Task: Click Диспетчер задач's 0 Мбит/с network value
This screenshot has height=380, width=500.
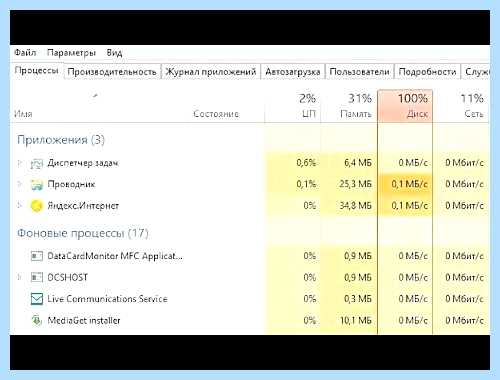Action: (x=464, y=163)
